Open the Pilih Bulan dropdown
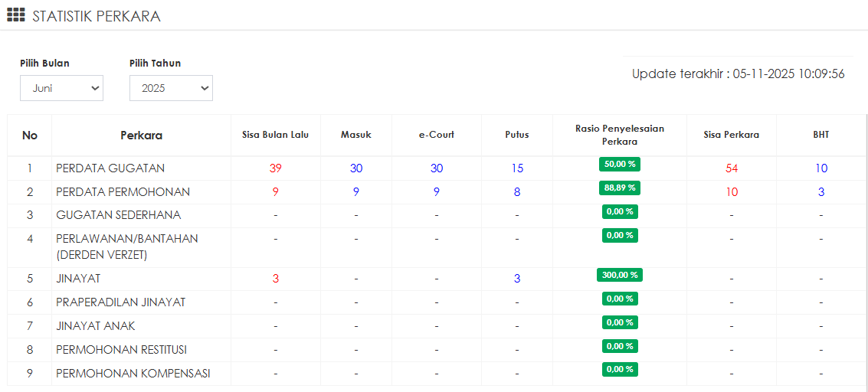This screenshot has width=868, height=392. (61, 88)
